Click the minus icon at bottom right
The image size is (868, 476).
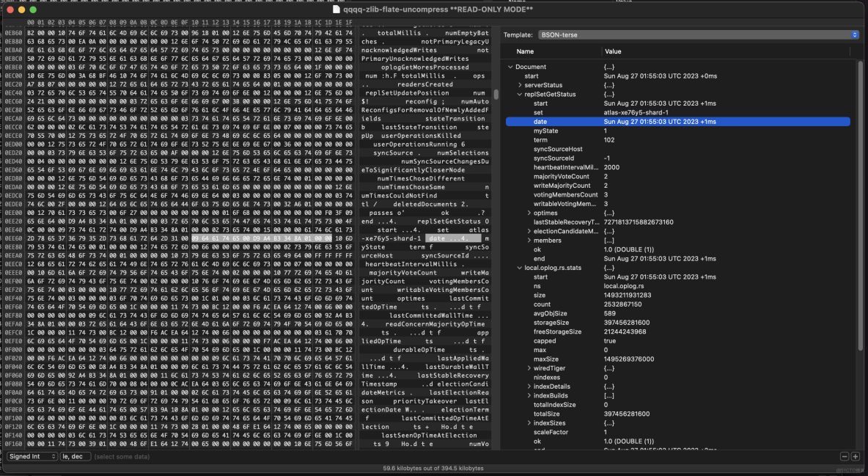coord(844,455)
